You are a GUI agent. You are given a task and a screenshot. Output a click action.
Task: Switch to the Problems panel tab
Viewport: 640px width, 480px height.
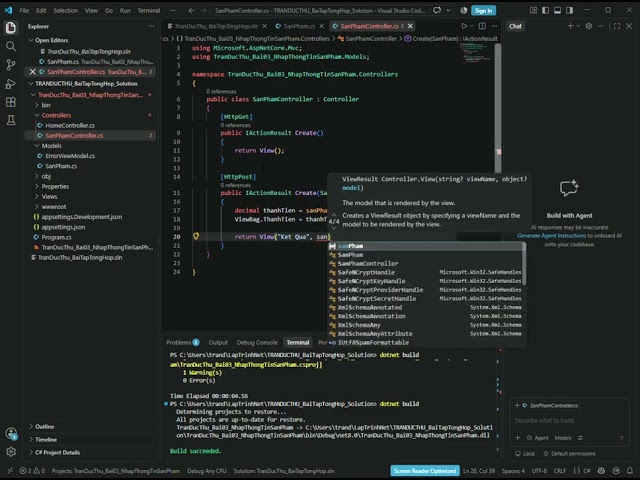(182, 342)
